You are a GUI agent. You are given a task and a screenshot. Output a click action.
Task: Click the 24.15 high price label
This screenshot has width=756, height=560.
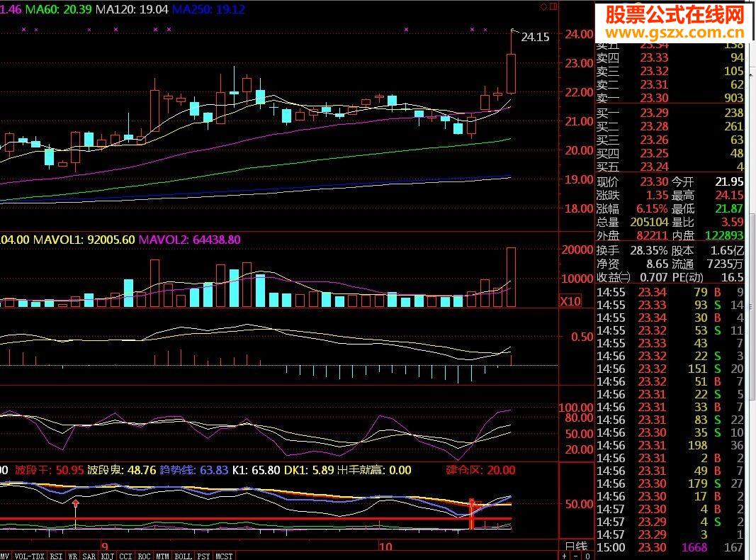pos(535,37)
